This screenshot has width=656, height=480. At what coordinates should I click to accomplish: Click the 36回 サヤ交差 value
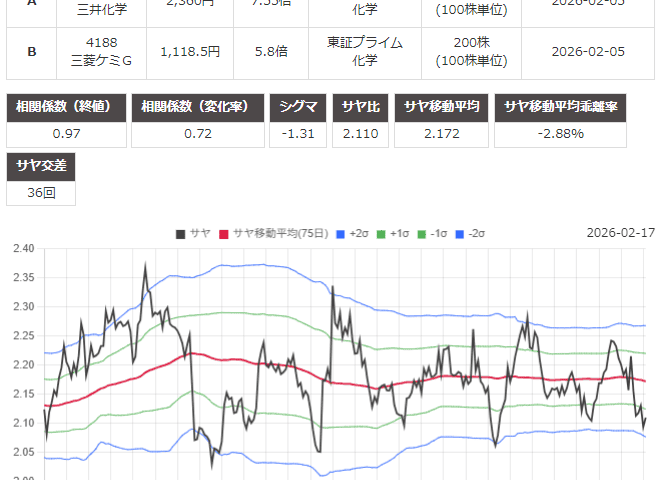41,191
